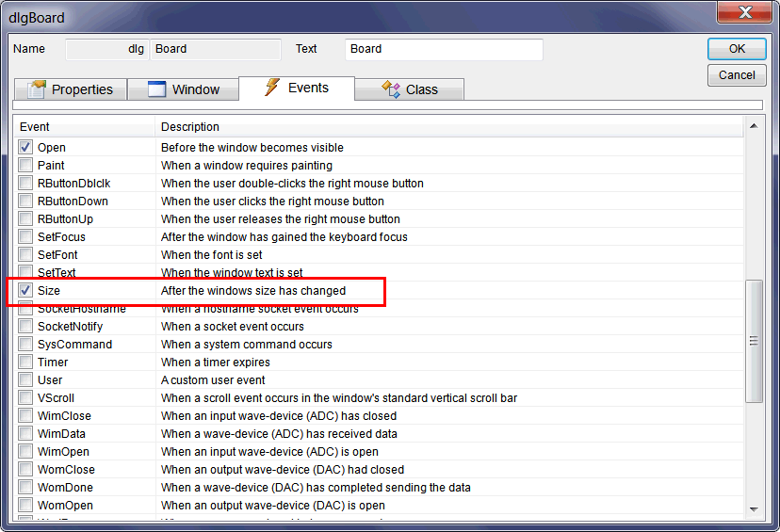The width and height of the screenshot is (780, 532).
Task: Click the vertical scrollbar thumb
Action: pos(755,341)
